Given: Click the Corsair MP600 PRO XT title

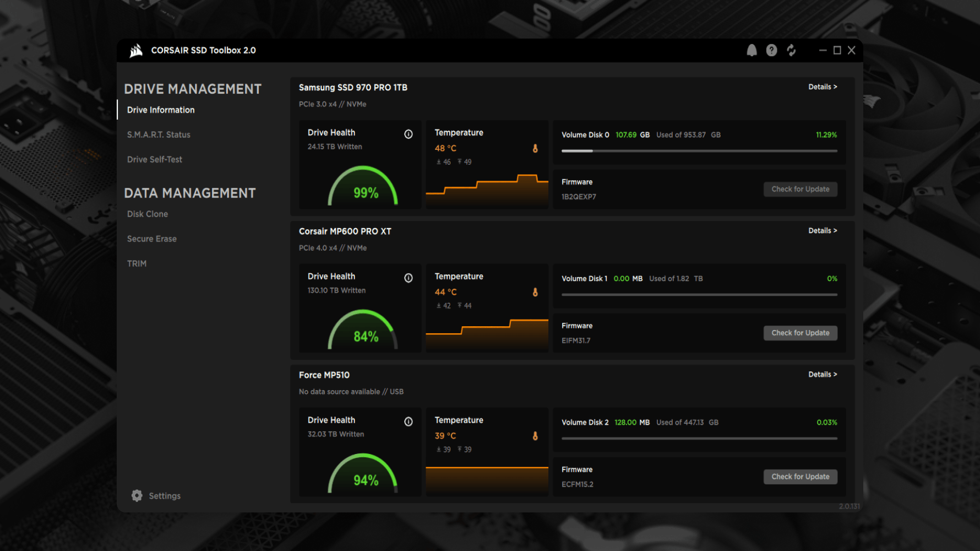Looking at the screenshot, I should click(x=345, y=231).
